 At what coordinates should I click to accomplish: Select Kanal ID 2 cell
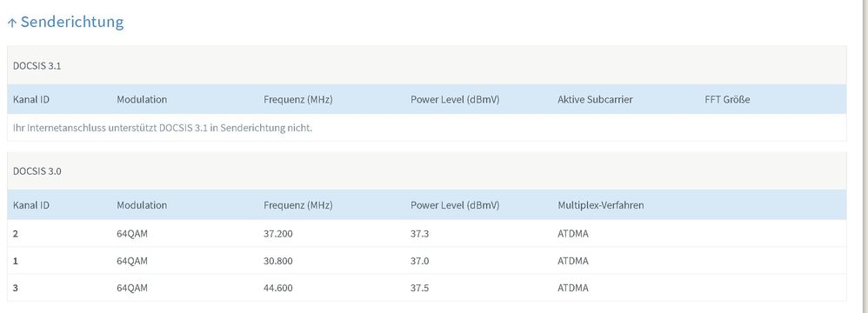click(16, 234)
